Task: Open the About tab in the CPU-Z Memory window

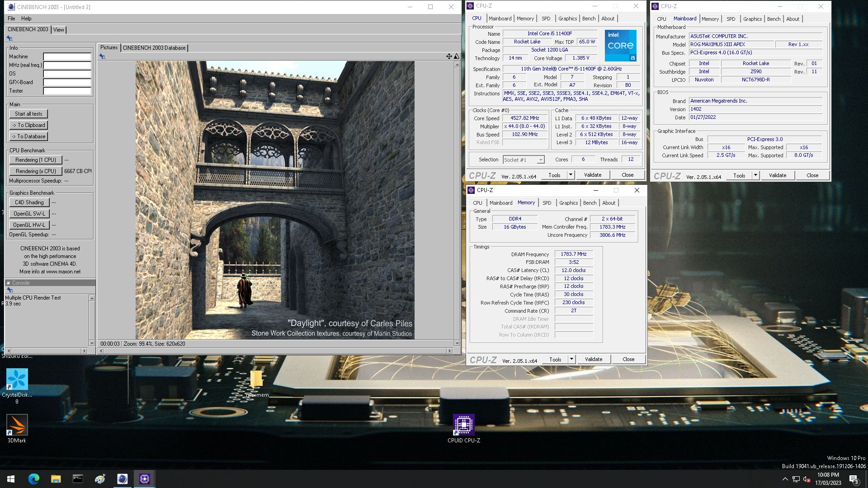Action: pyautogui.click(x=609, y=203)
